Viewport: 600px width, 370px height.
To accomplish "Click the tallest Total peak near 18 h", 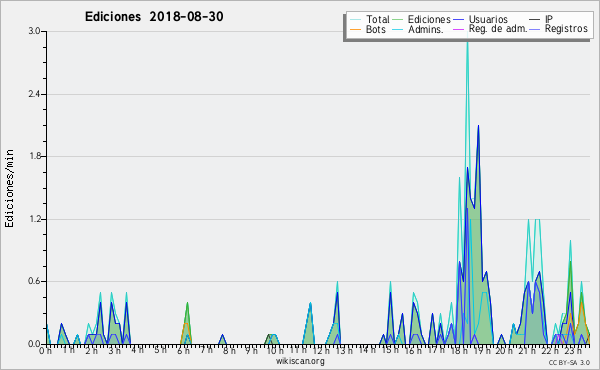I will (467, 42).
